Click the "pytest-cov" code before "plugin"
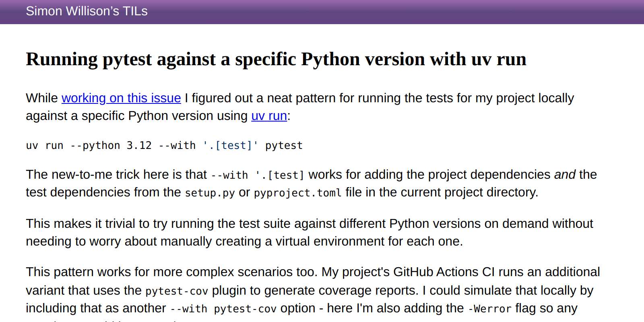644x322 pixels. click(x=177, y=291)
